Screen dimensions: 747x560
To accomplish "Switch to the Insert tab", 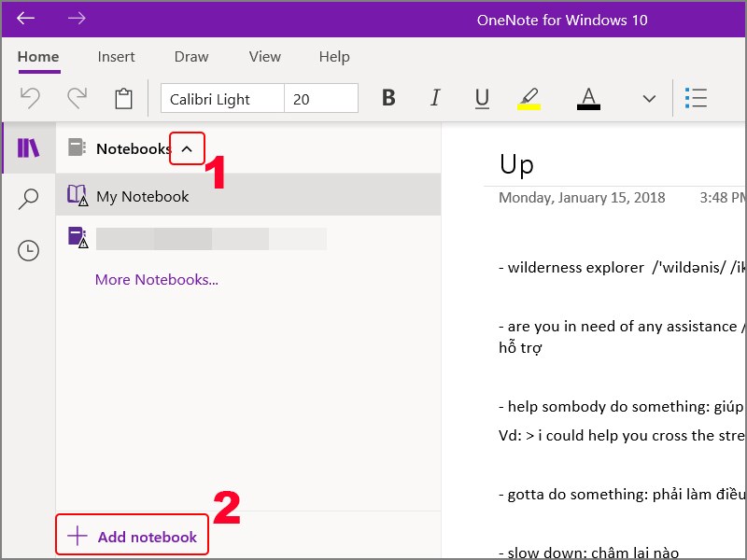I will 116,56.
